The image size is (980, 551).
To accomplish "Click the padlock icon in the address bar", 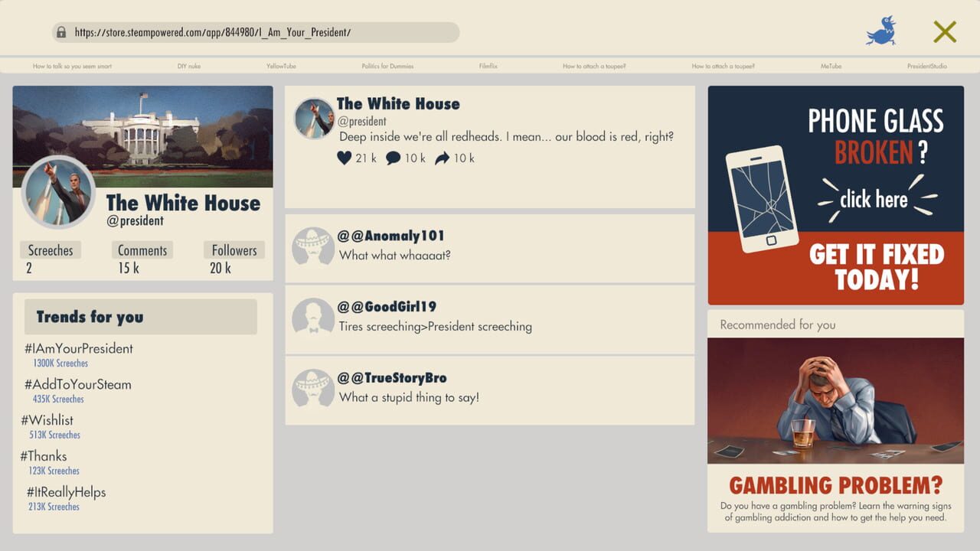I will 61,32.
